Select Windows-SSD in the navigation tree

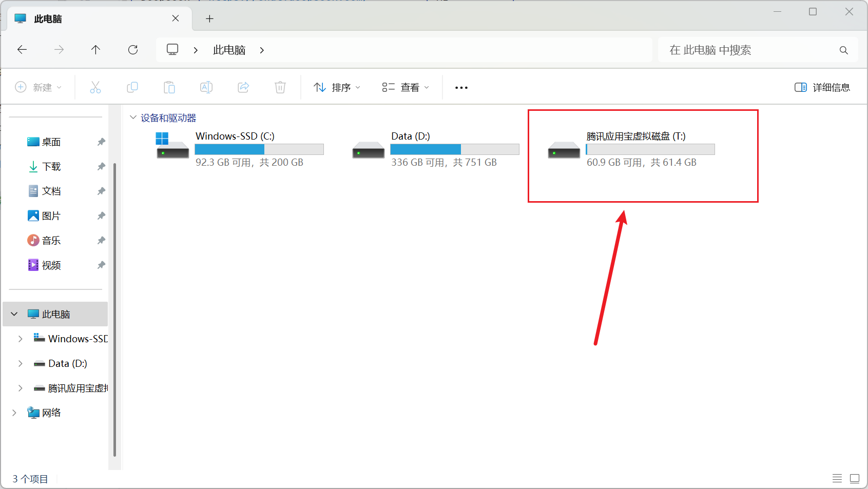(71, 339)
